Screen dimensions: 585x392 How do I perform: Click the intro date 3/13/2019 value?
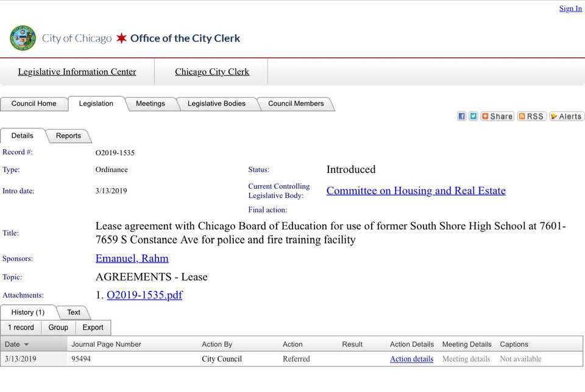pos(111,191)
